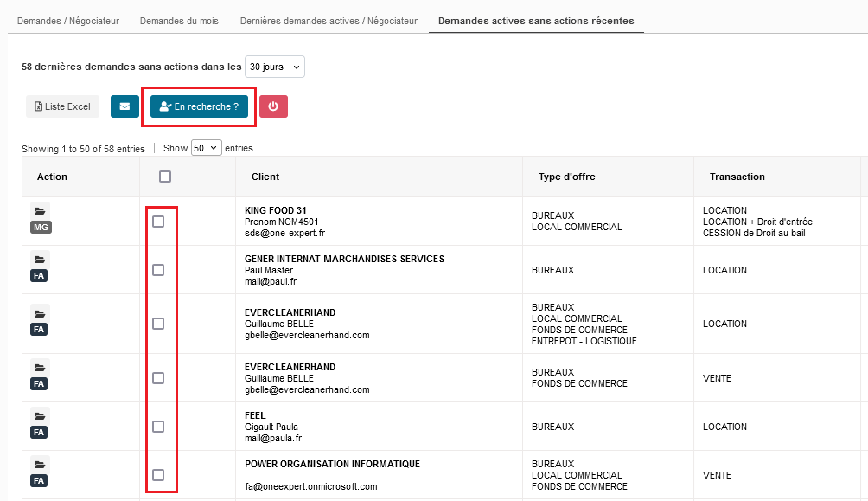Viewport: 868px width, 501px height.
Task: Expand the Show 50 entries dropdown
Action: [207, 148]
